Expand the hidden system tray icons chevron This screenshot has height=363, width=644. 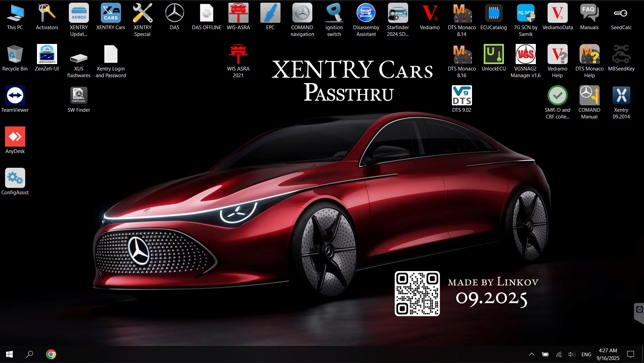[x=531, y=354]
